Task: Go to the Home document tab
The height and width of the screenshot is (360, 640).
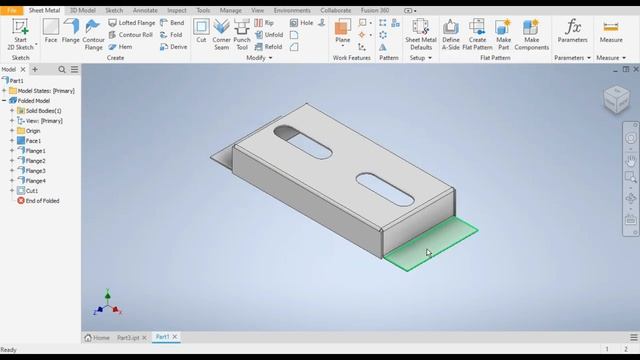Action: 97,338
